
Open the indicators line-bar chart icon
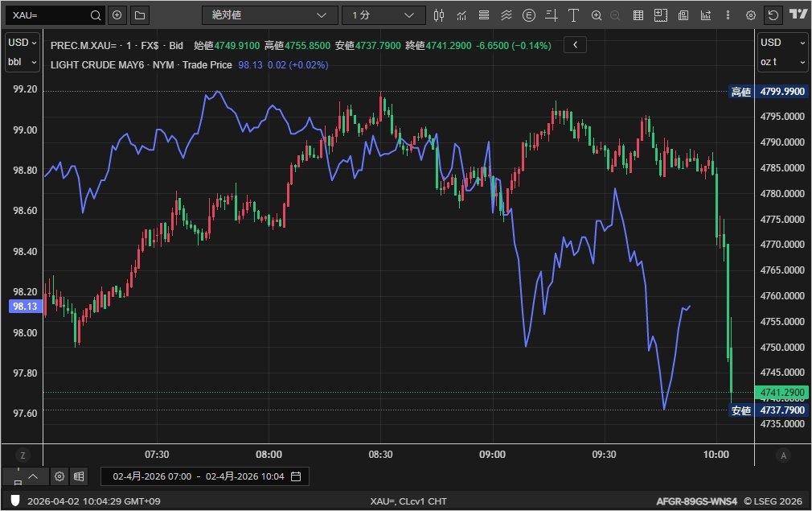point(461,15)
